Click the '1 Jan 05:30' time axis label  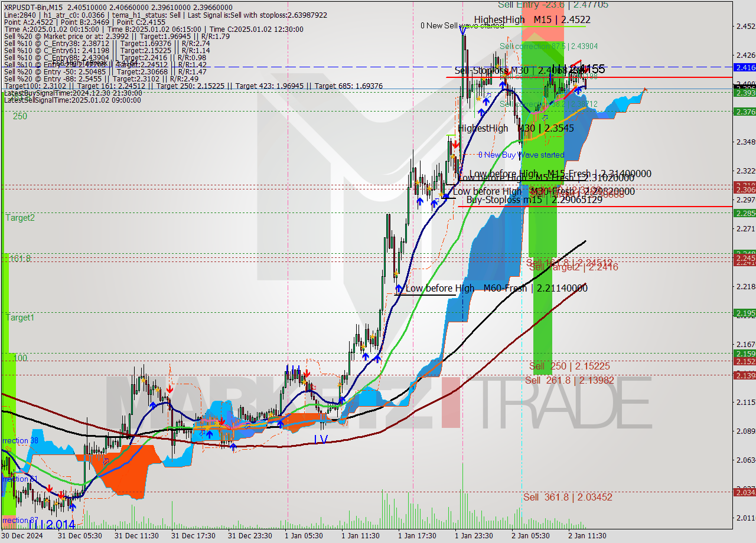[x=304, y=536]
